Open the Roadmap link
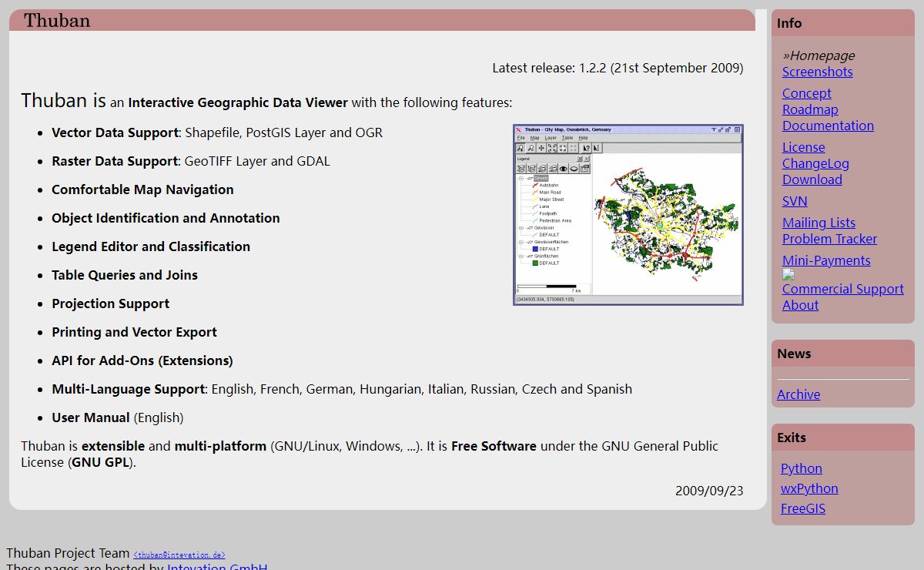 tap(810, 109)
